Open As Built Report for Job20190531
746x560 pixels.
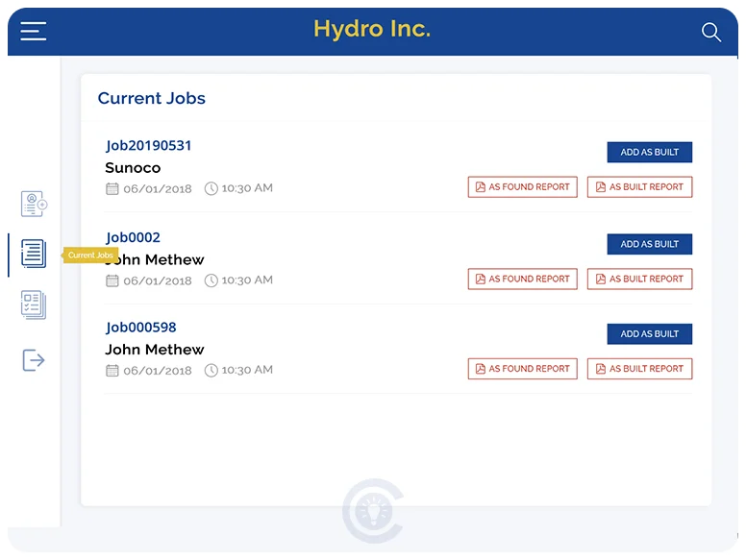[x=639, y=187]
